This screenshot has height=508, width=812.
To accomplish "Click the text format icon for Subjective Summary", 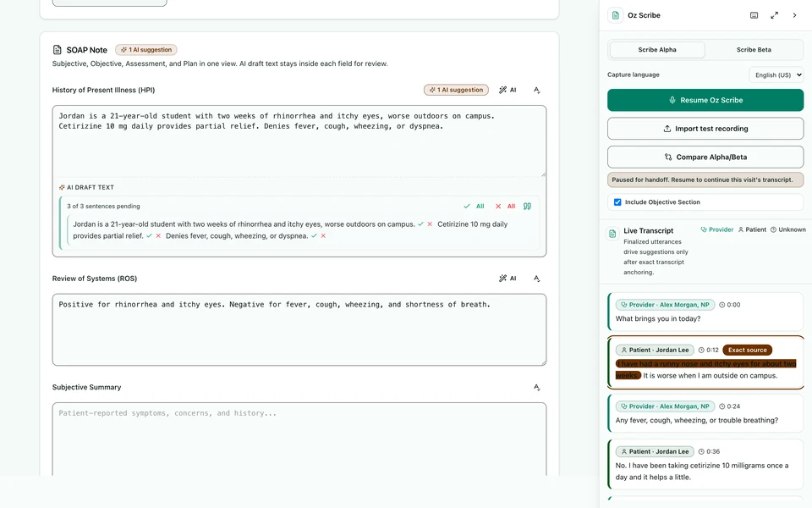I will (536, 387).
